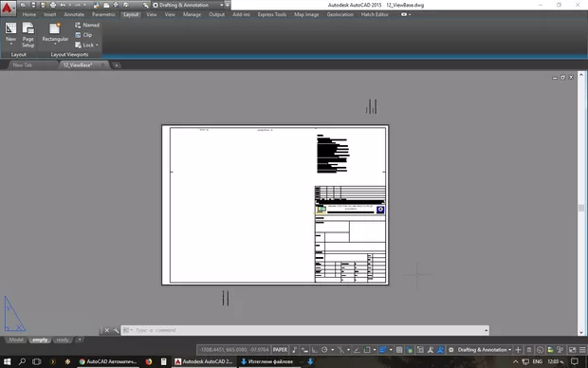The width and height of the screenshot is (588, 368).
Task: Click the Plot printer icon in Quick Access toolbar
Action: point(53,5)
